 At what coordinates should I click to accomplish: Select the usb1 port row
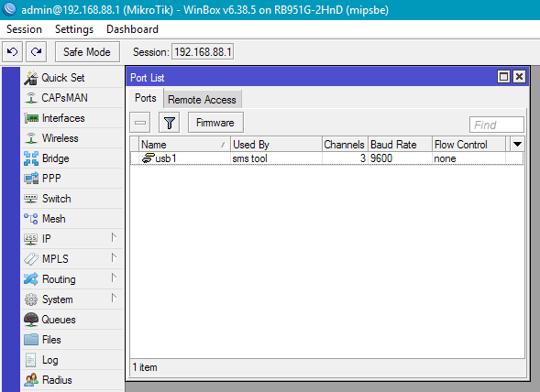click(x=326, y=158)
